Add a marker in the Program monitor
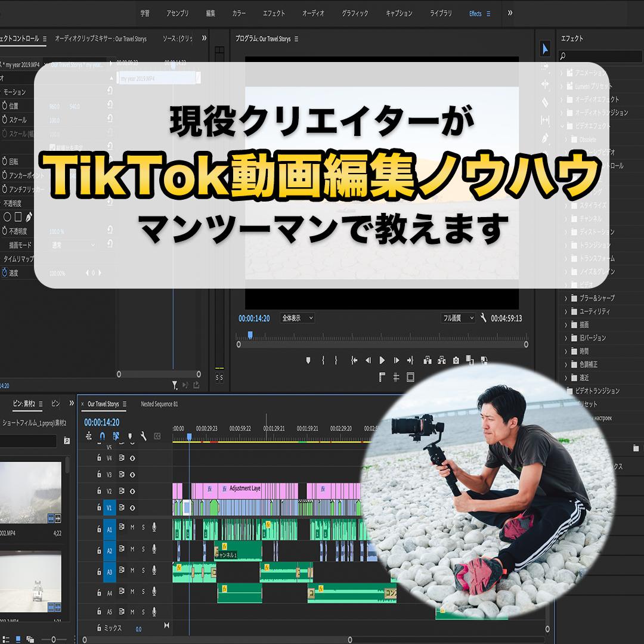 click(308, 361)
